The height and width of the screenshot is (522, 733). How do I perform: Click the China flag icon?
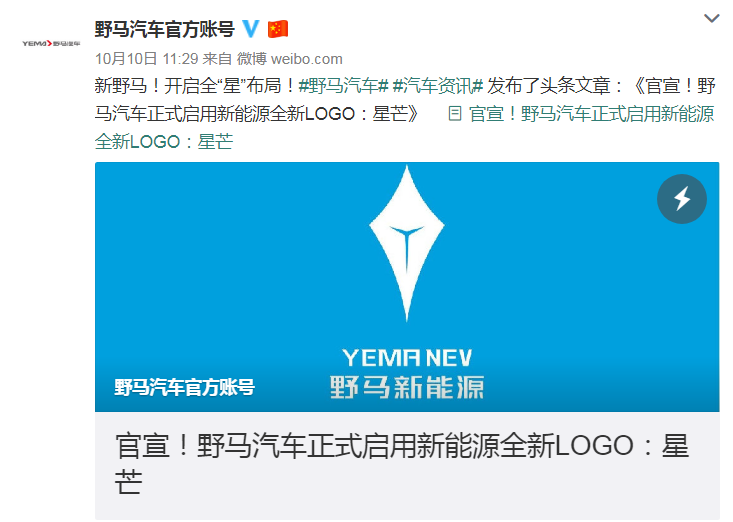coord(278,29)
